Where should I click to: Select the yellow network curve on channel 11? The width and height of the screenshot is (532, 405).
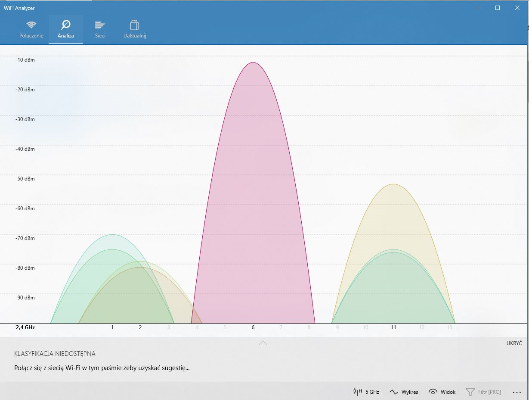tap(393, 215)
